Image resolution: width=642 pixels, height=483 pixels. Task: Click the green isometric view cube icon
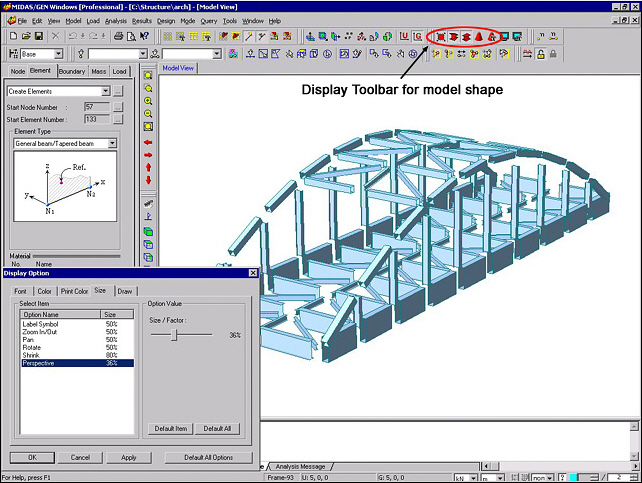pyautogui.click(x=148, y=232)
